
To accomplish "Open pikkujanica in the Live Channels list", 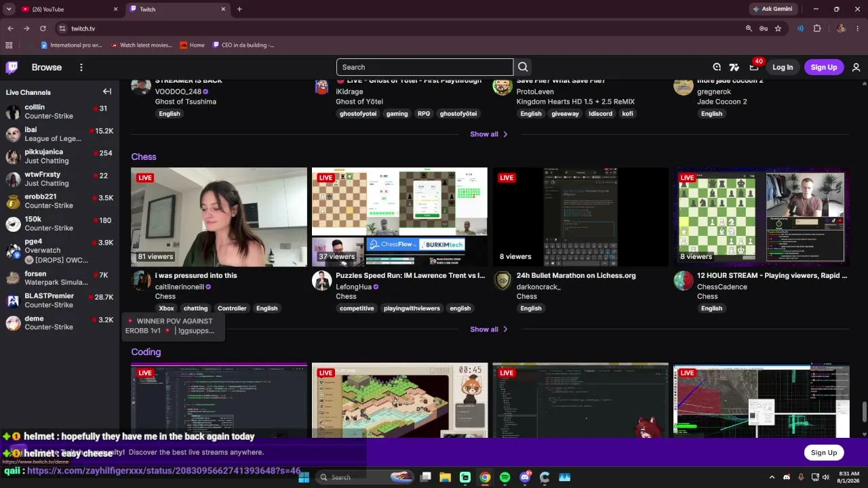I will 60,156.
